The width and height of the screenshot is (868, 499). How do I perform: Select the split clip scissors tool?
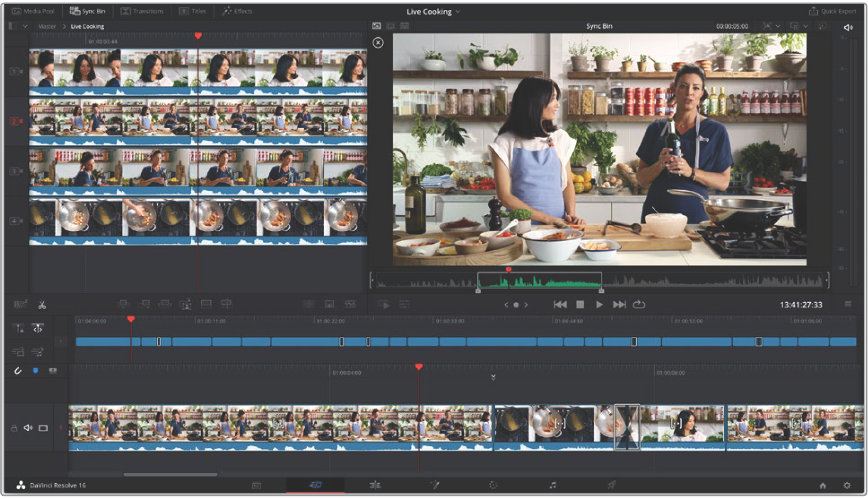coord(42,305)
